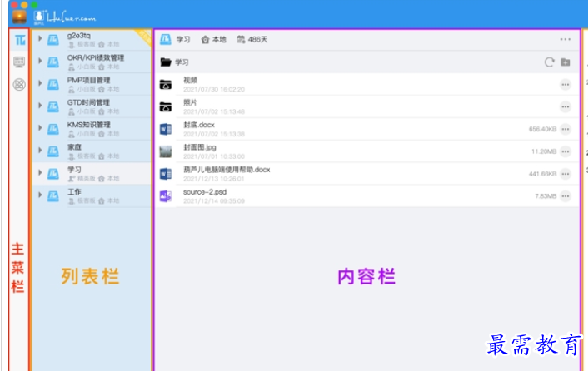The height and width of the screenshot is (371, 588).
Task: Expand the 家庭 list entry
Action: click(x=40, y=150)
